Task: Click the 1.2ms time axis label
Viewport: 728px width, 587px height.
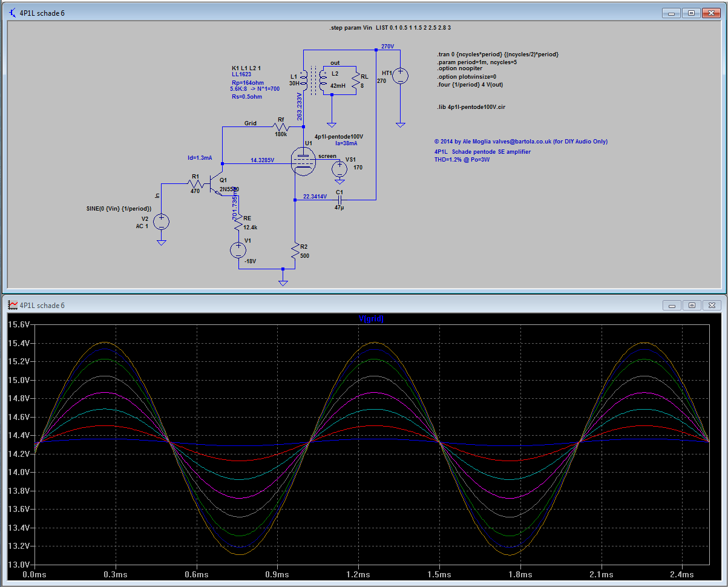Action: click(x=358, y=574)
